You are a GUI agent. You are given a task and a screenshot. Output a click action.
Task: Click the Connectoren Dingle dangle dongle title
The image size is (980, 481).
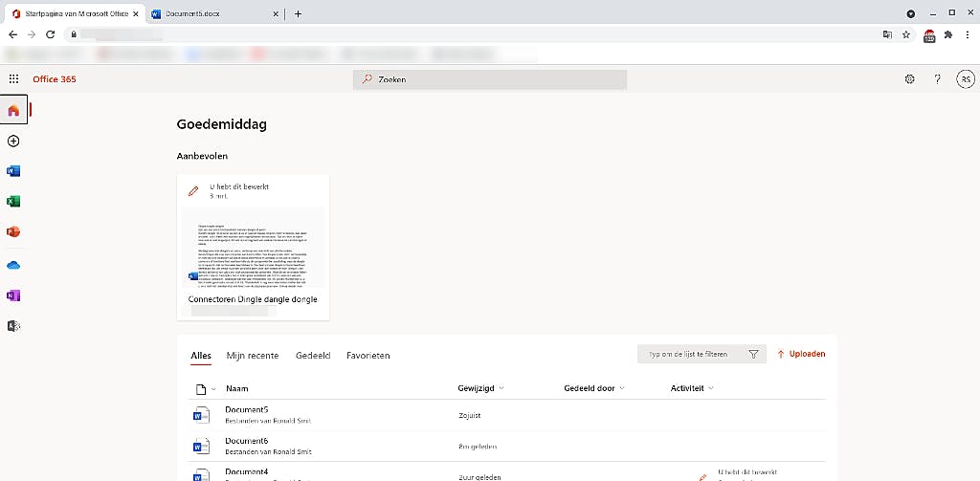(253, 299)
